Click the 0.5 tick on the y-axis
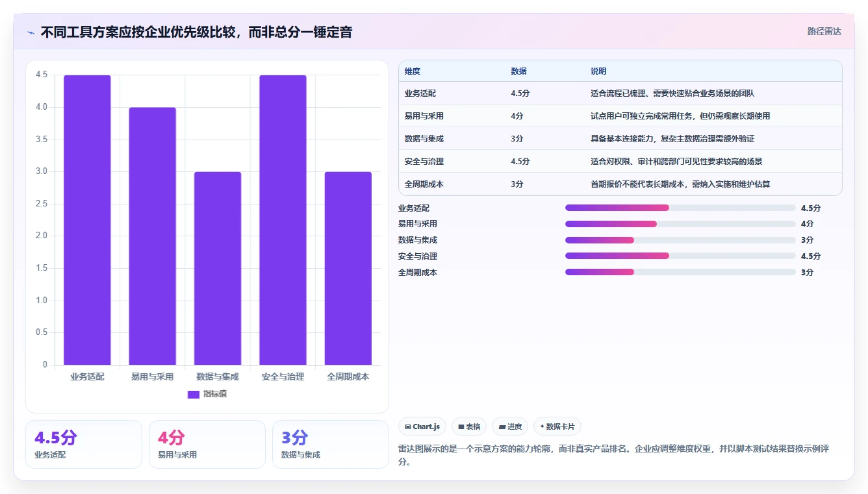 [x=42, y=332]
